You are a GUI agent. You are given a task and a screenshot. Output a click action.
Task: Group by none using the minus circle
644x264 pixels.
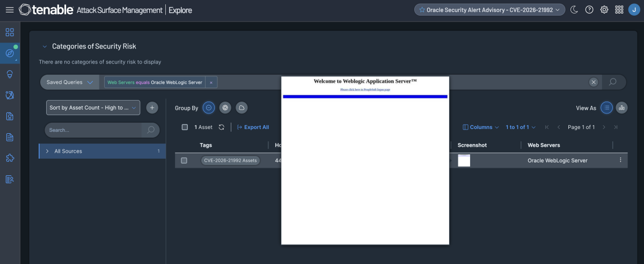pos(209,108)
